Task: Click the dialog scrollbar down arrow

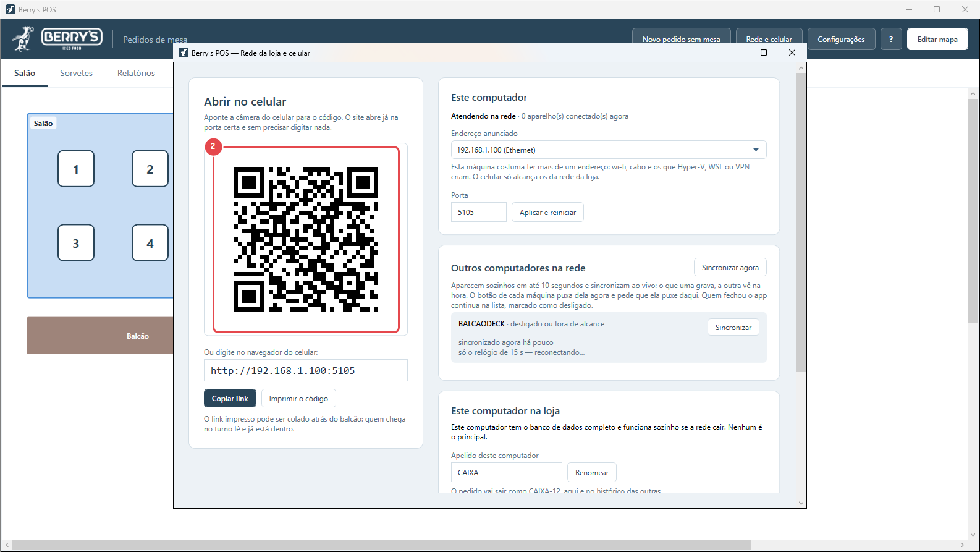Action: (801, 503)
